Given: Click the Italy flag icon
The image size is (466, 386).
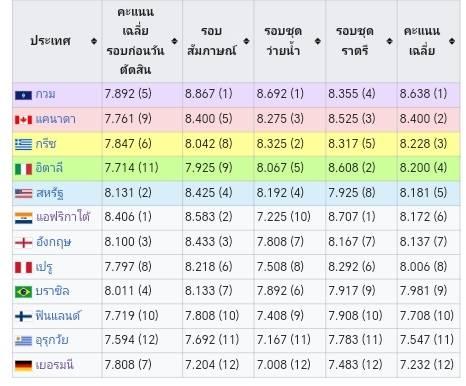Looking at the screenshot, I should pyautogui.click(x=23, y=169).
